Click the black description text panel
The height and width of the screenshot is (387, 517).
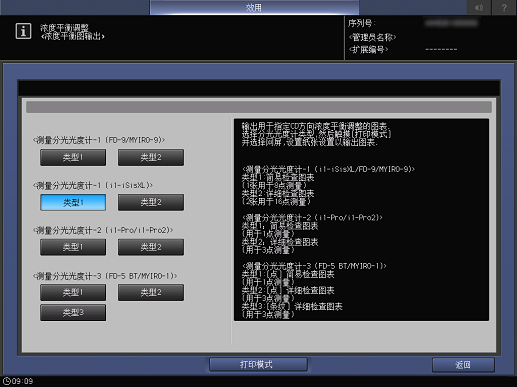point(362,220)
